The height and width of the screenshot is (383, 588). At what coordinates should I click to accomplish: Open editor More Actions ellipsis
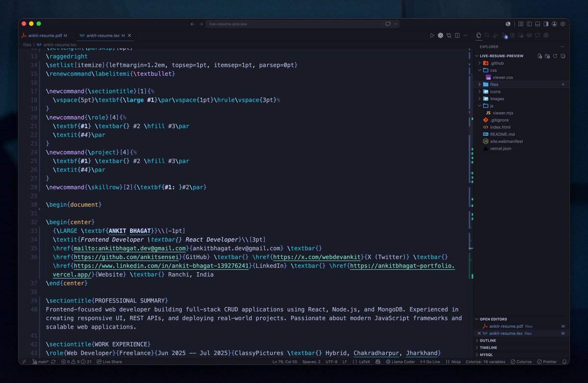click(466, 35)
